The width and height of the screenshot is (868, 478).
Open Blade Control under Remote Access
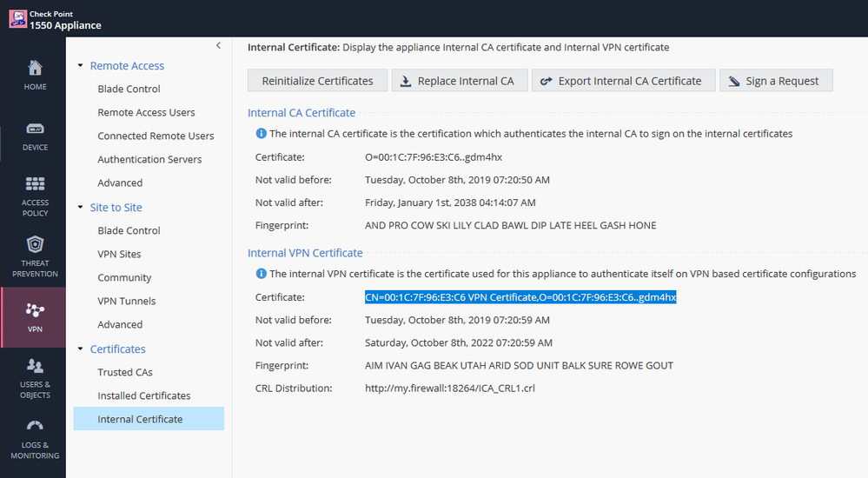tap(129, 89)
